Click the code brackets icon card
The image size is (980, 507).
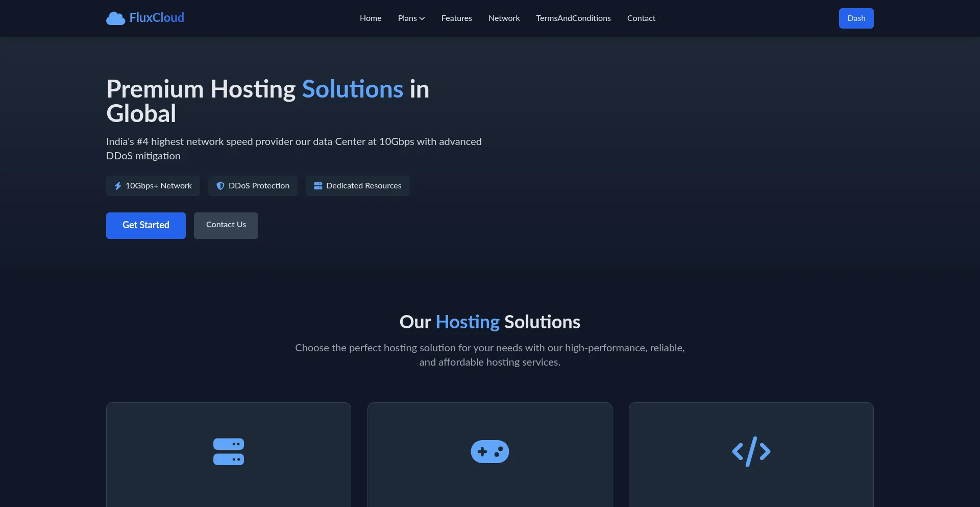point(751,452)
